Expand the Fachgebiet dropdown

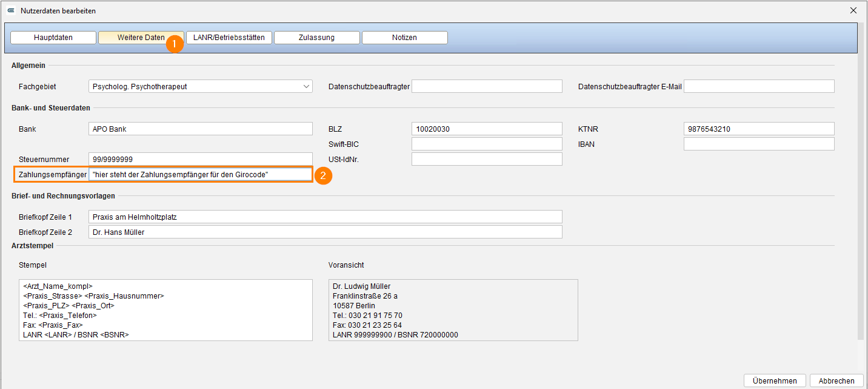coord(201,86)
